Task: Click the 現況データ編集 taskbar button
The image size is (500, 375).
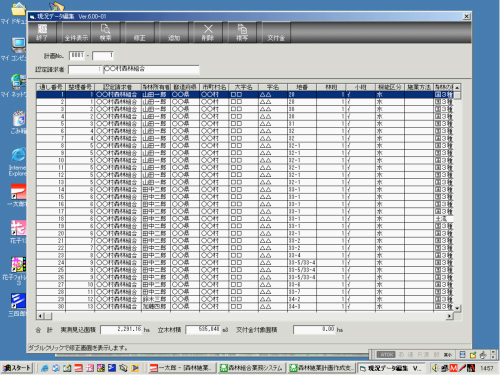Action: click(392, 368)
